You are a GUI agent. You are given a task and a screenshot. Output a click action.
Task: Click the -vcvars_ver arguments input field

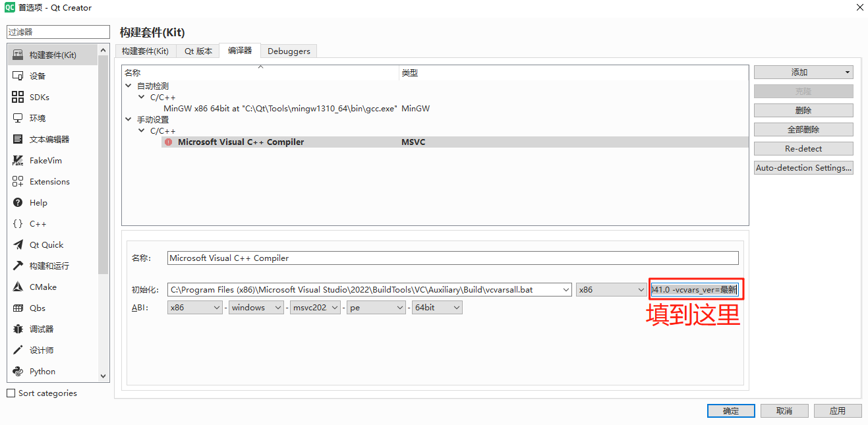click(x=694, y=289)
